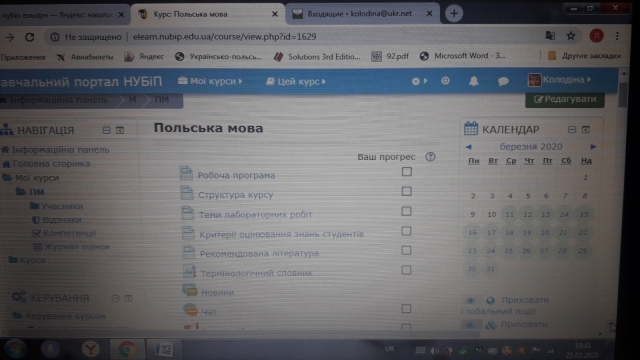The image size is (640, 360).
Task: Expand the Цей курс header menu
Action: pyautogui.click(x=296, y=82)
